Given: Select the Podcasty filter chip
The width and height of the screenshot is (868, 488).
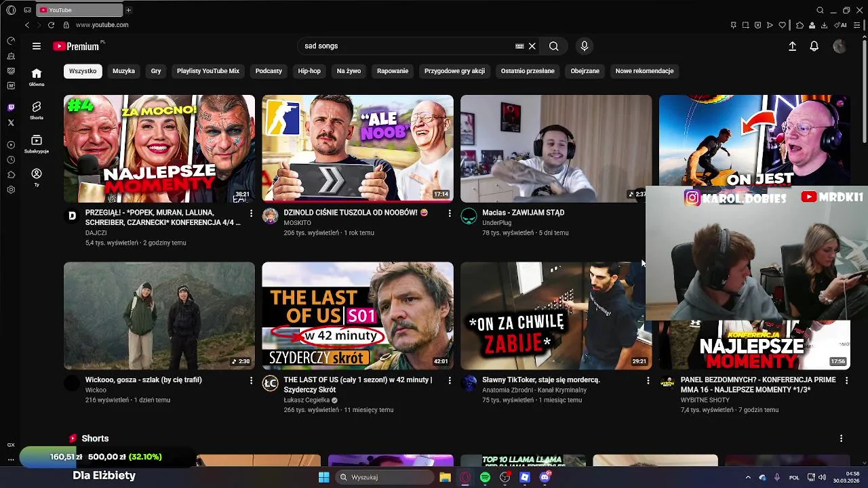Looking at the screenshot, I should pos(269,71).
